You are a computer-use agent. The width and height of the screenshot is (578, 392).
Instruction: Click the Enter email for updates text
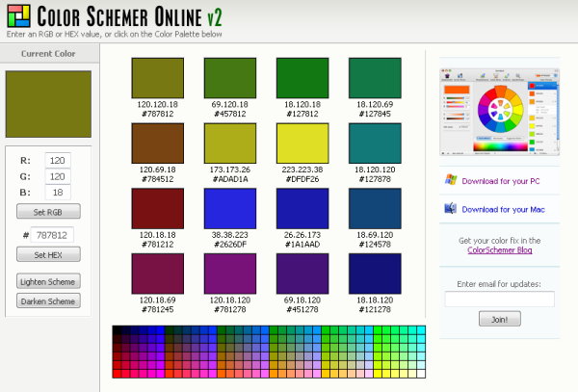coord(499,284)
